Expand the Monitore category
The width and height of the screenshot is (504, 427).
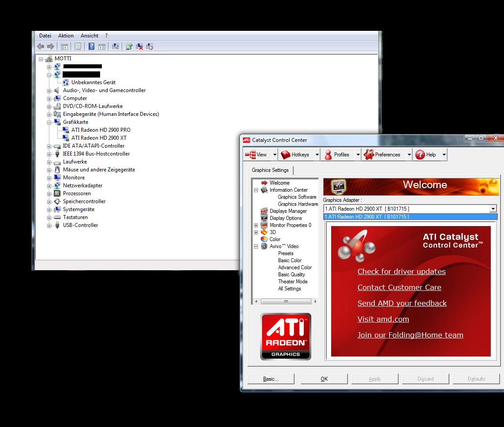point(49,178)
